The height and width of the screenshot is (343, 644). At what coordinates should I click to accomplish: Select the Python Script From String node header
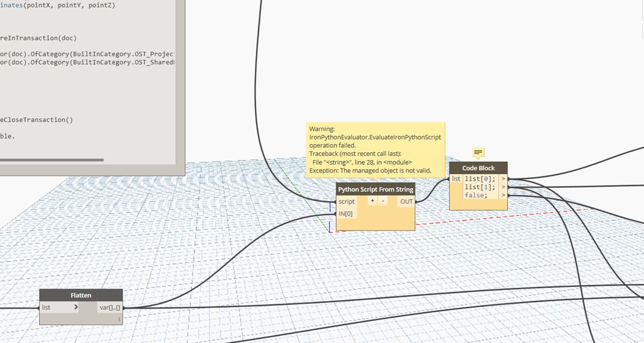point(375,189)
